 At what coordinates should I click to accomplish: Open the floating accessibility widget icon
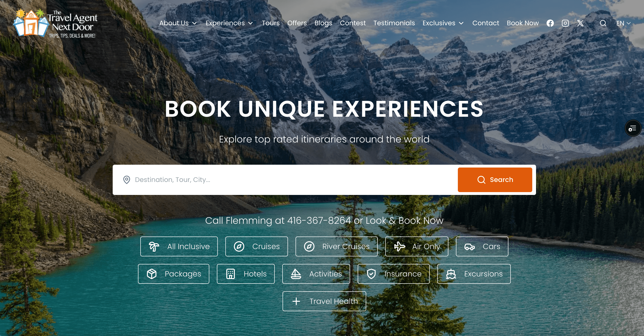coord(633,128)
